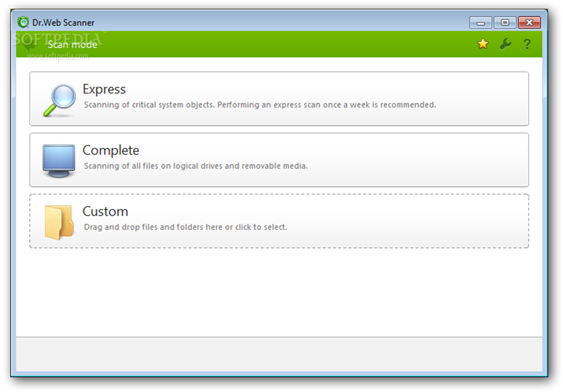Screen dimensions: 563x392
Task: Click the monitor icon for Complete scan
Action: 58,160
